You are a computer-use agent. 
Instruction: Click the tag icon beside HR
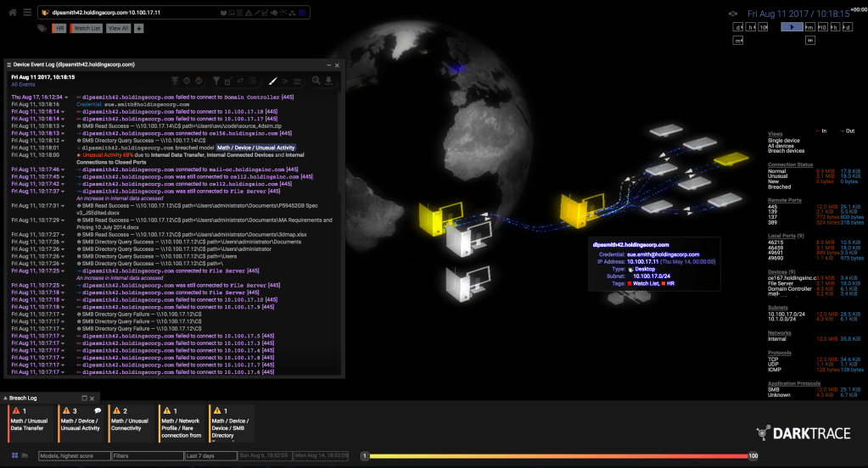pos(42,28)
